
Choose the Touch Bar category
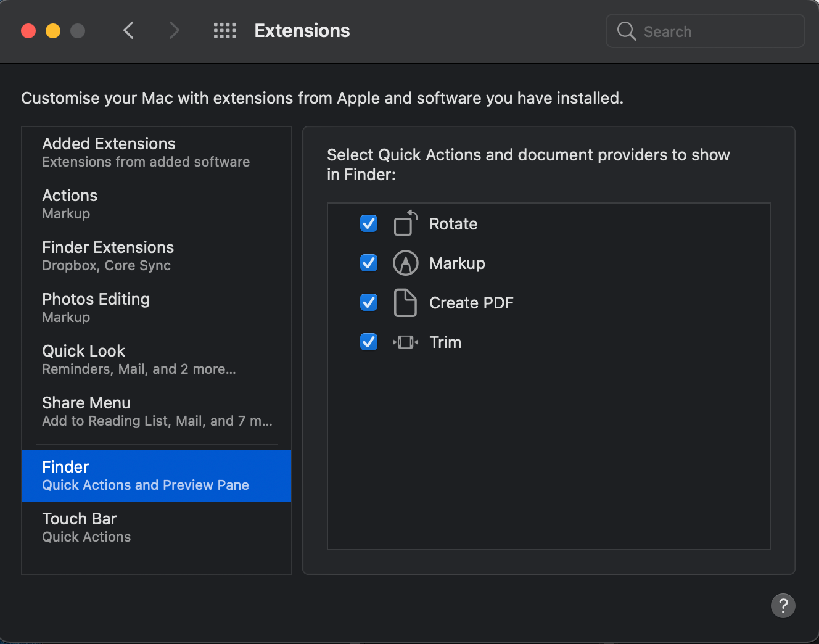pos(157,527)
